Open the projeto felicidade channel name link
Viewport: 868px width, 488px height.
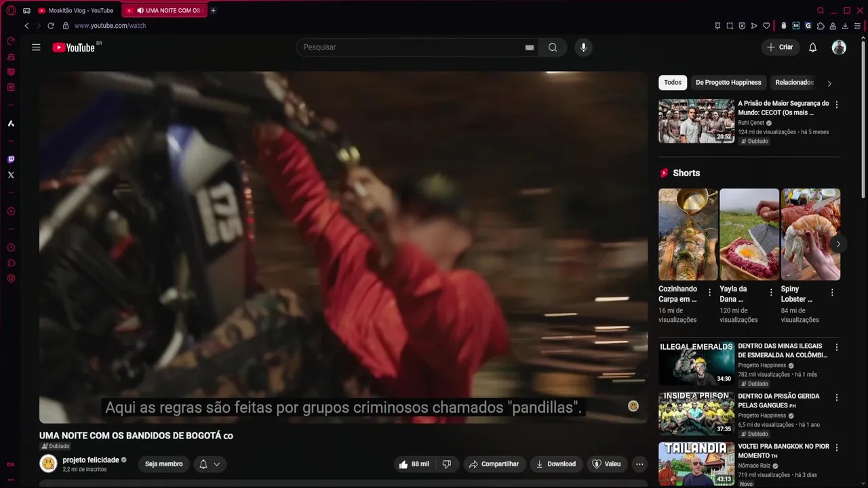click(x=91, y=460)
